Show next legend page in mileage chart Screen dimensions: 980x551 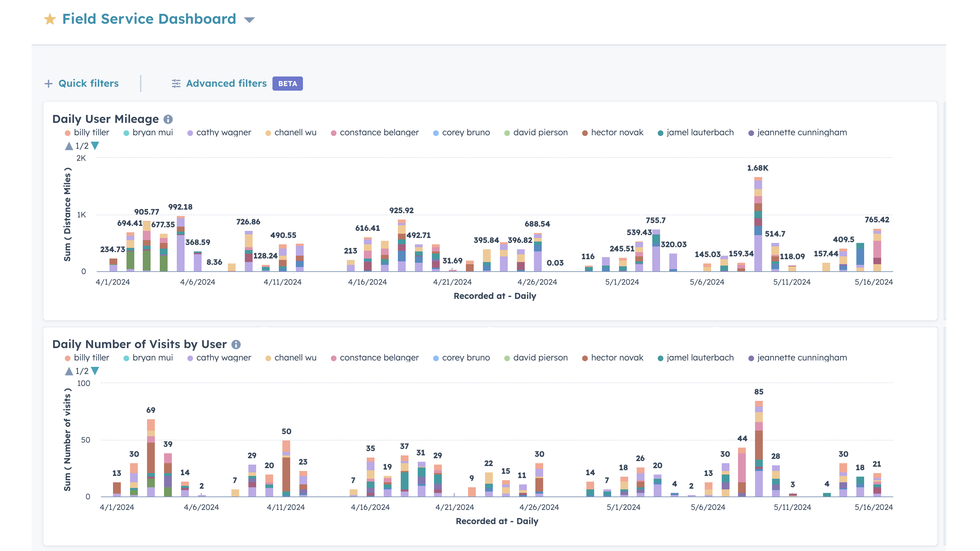coord(94,146)
